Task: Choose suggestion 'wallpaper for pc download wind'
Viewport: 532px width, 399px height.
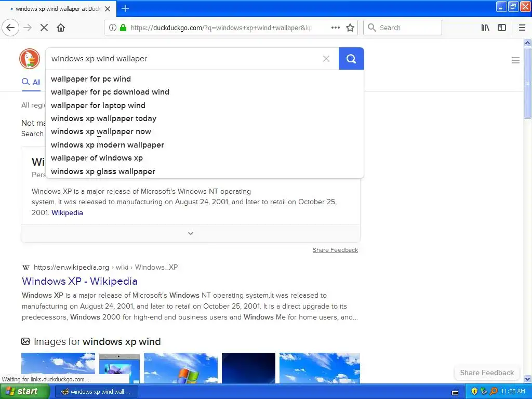Action: coord(205,92)
